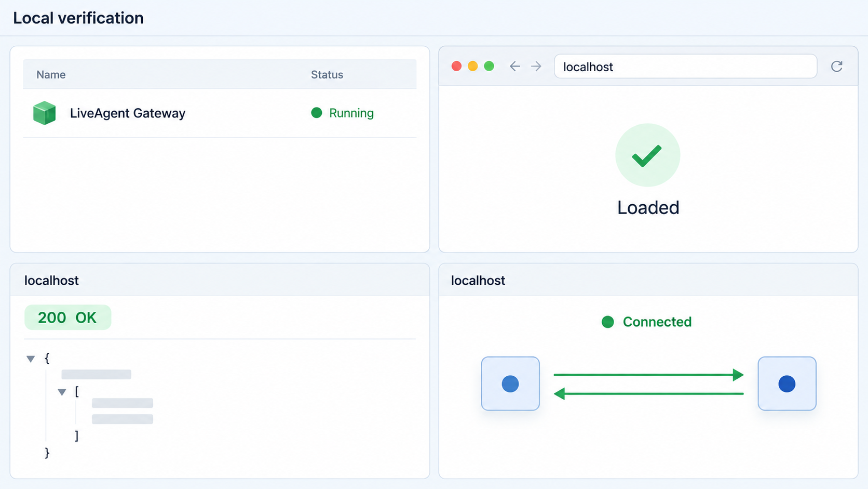Click the localhost title above Connected
This screenshot has height=489, width=868.
[478, 281]
